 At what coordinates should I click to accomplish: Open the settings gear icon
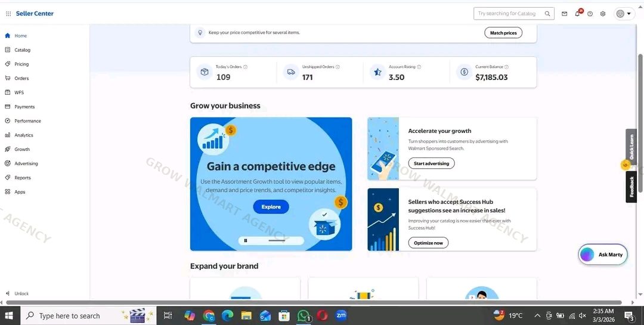click(603, 14)
